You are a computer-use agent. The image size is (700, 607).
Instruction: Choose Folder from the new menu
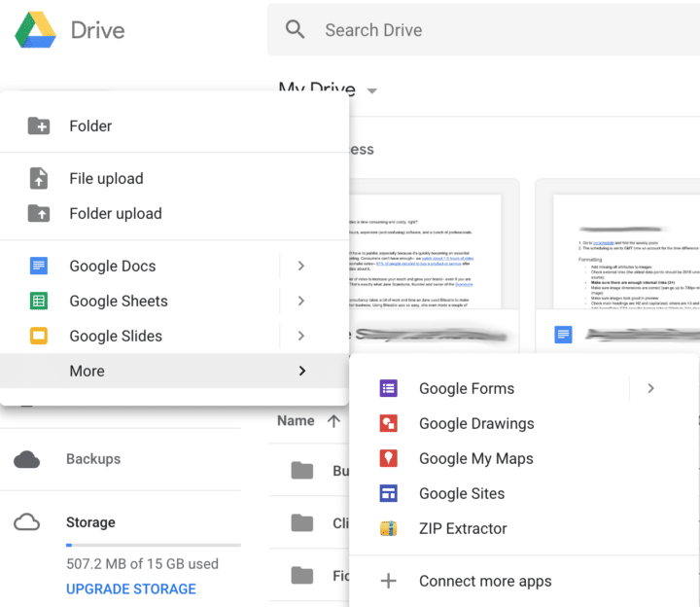pos(174,125)
